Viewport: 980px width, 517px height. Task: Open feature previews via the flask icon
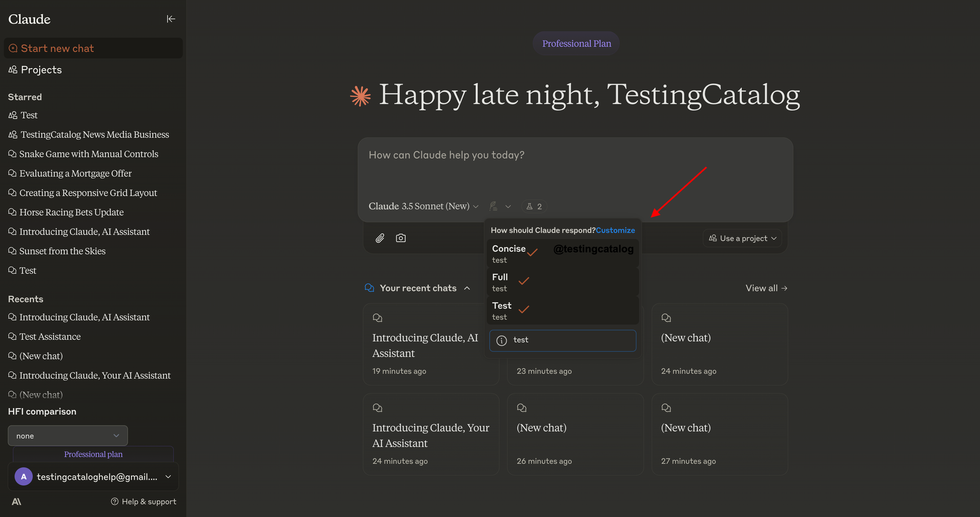click(x=534, y=207)
